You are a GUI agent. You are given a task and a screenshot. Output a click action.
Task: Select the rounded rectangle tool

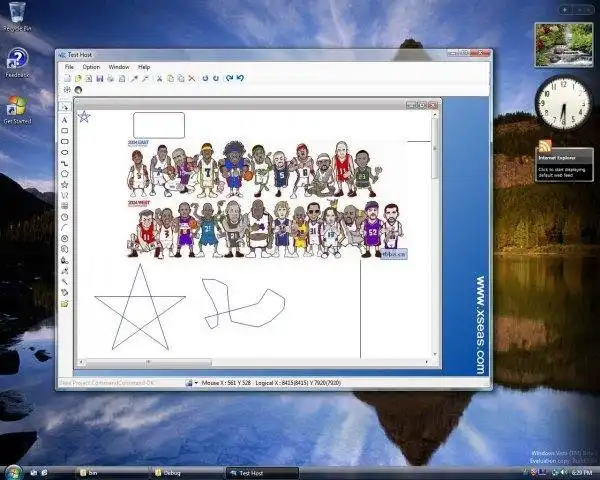click(65, 142)
